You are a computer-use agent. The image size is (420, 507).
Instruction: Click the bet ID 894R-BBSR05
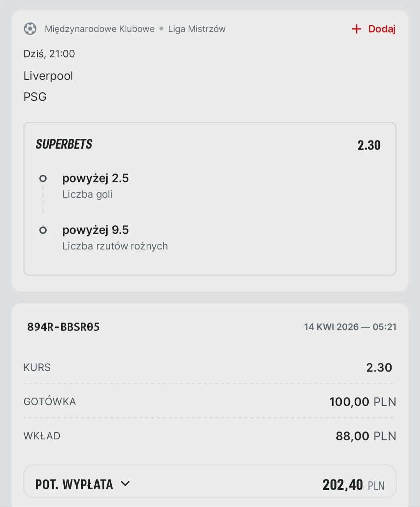[63, 327]
